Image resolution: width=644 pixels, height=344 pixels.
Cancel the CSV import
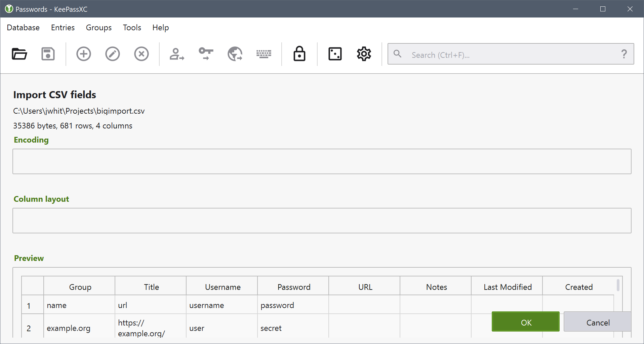pos(597,322)
